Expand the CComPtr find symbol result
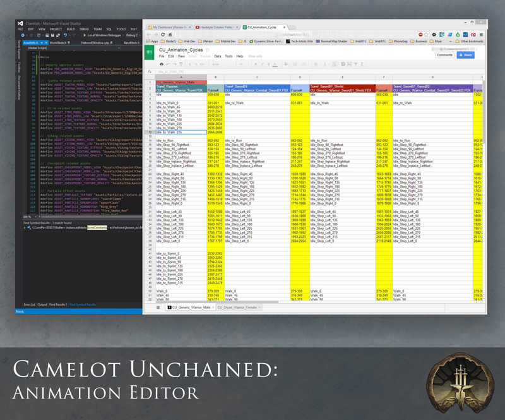Screen dimensions: 505x420 25,227
